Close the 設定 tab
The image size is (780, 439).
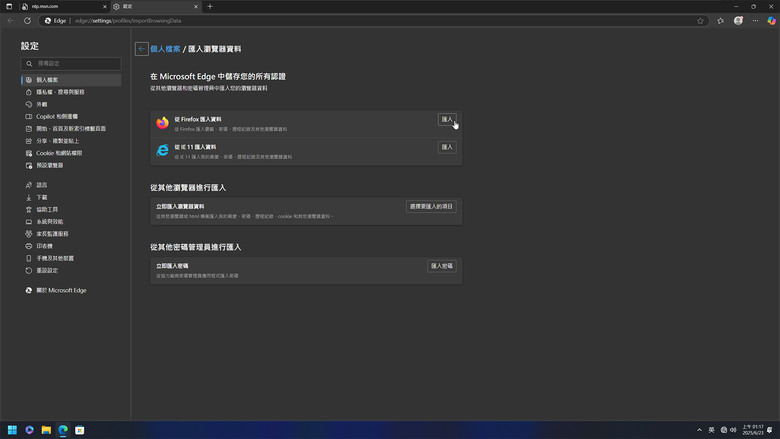[195, 6]
